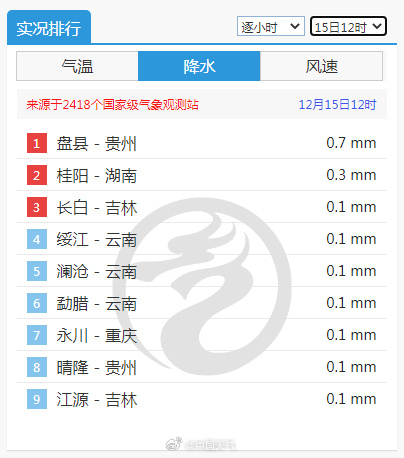Select the 降水 tab
Image resolution: width=404 pixels, height=458 pixels.
199,66
